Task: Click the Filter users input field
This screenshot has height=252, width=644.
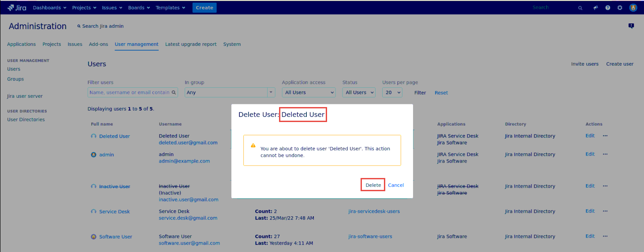Action: 129,93
